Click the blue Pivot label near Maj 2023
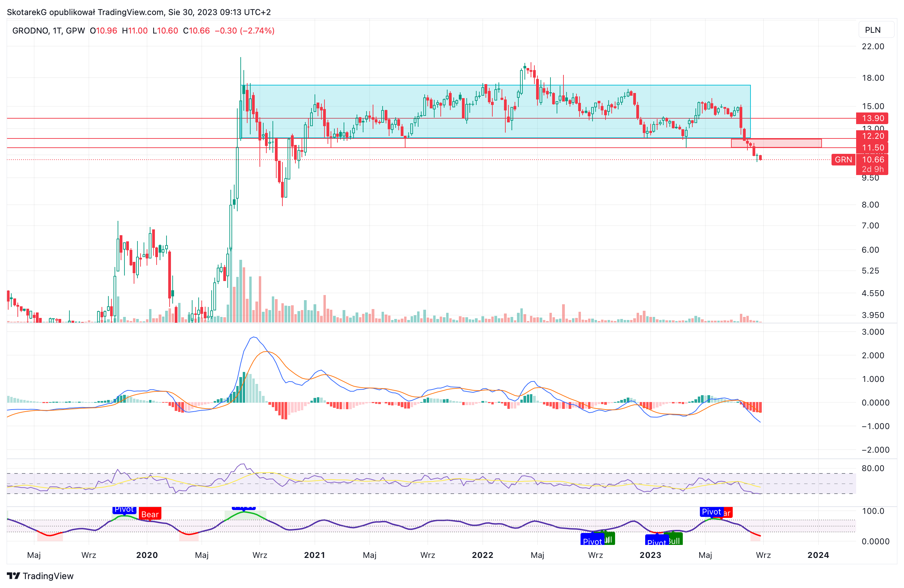 pos(712,512)
